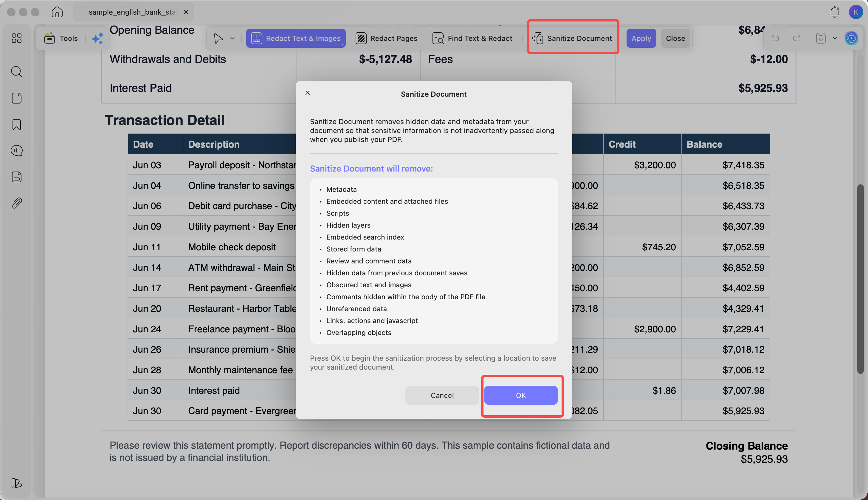
Task: Open the thumbnails grid icon in sidebar
Action: pos(16,38)
